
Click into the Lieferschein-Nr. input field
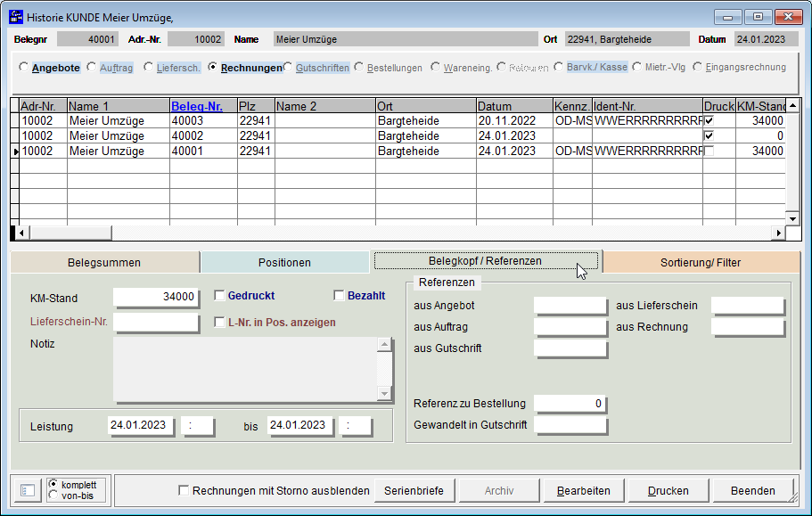155,322
